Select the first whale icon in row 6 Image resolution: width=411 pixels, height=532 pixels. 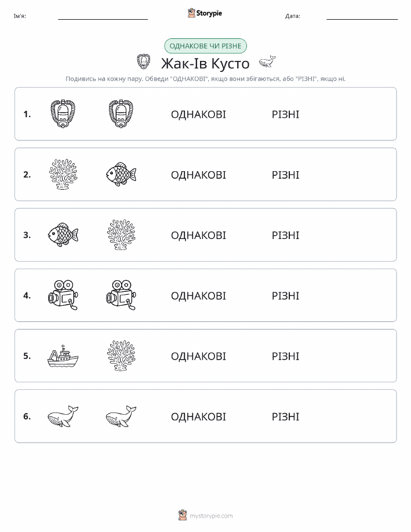coord(63,416)
